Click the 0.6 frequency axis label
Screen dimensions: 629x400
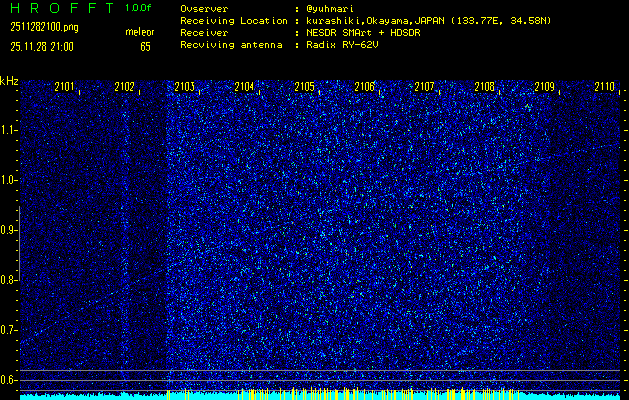(7, 380)
